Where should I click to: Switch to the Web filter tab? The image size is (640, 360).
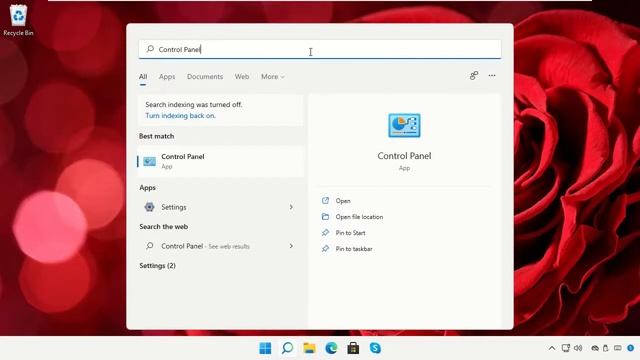(242, 77)
